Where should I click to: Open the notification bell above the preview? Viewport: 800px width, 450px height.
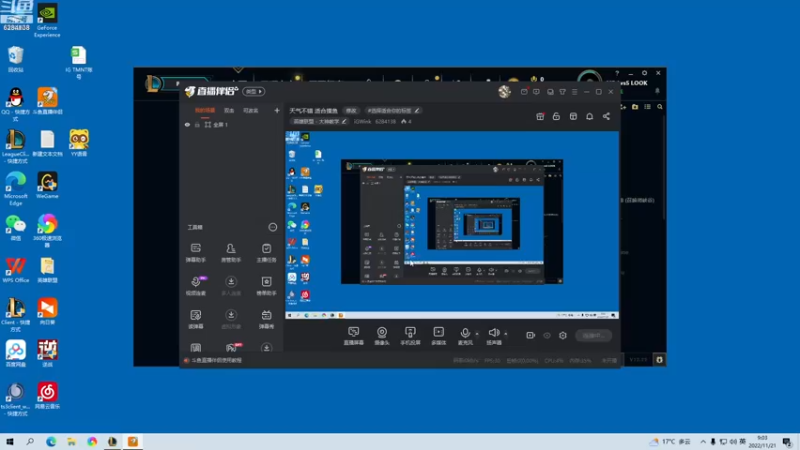589,116
